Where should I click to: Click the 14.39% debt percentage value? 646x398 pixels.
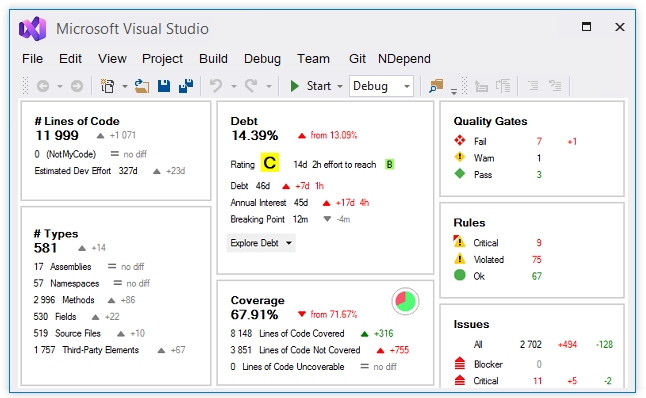(x=255, y=136)
